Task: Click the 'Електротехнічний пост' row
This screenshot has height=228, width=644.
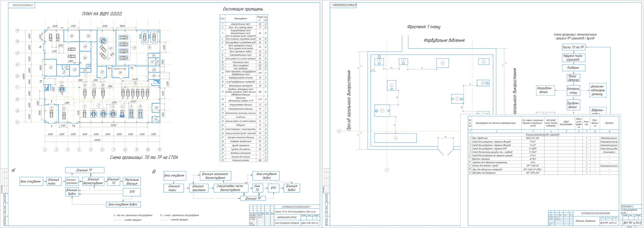Action: (244, 55)
